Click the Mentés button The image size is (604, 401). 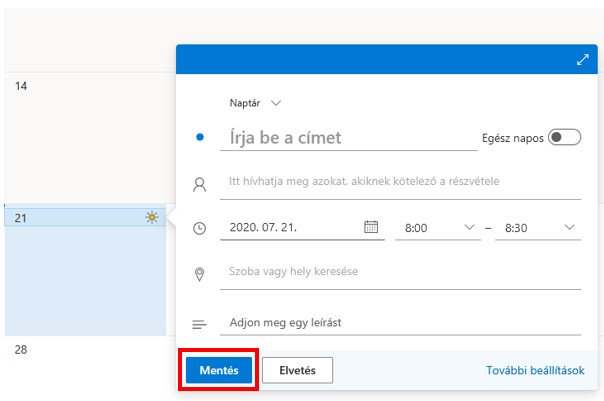pyautogui.click(x=219, y=370)
